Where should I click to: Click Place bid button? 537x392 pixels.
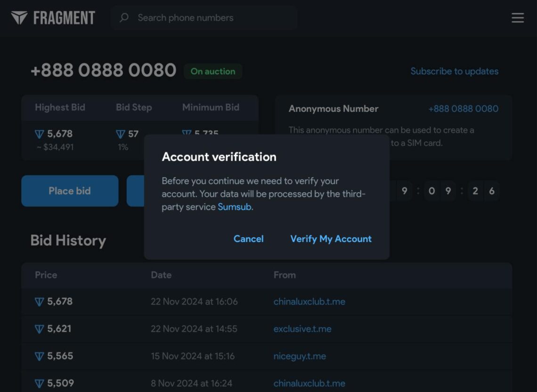click(70, 191)
